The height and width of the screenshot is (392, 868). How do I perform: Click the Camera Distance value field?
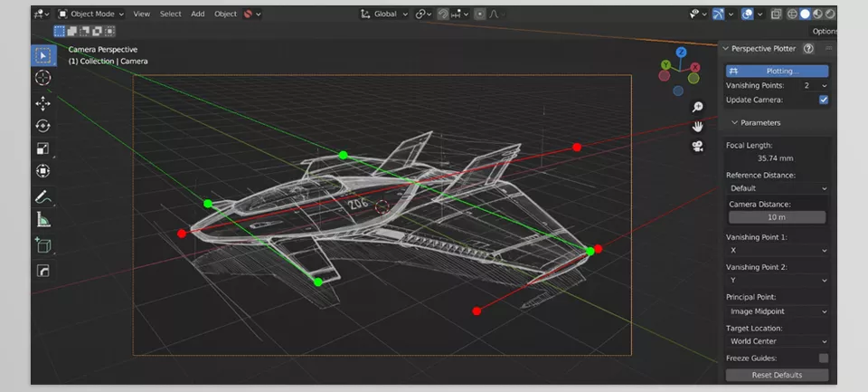(x=777, y=217)
